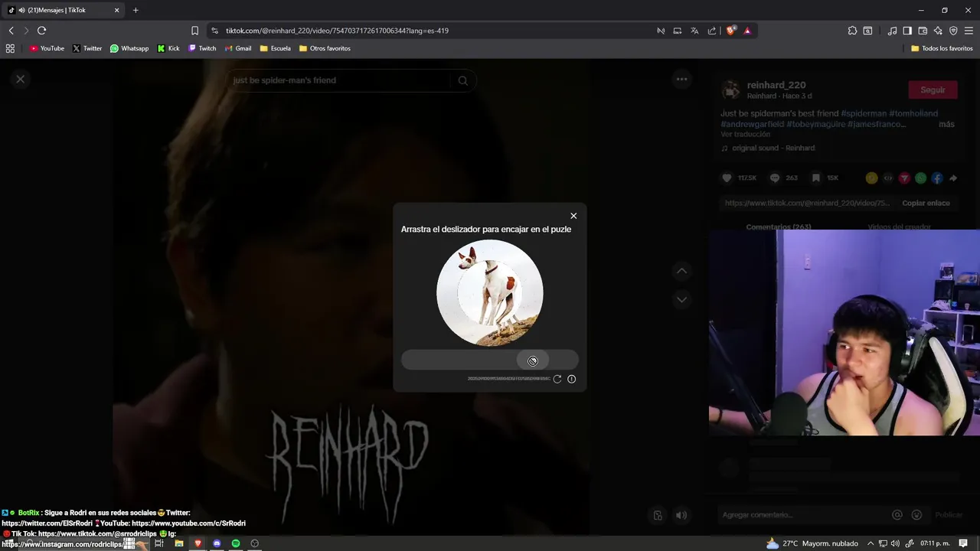This screenshot has width=980, height=551.
Task: Click the yellow repost share icon
Action: pyautogui.click(x=871, y=178)
